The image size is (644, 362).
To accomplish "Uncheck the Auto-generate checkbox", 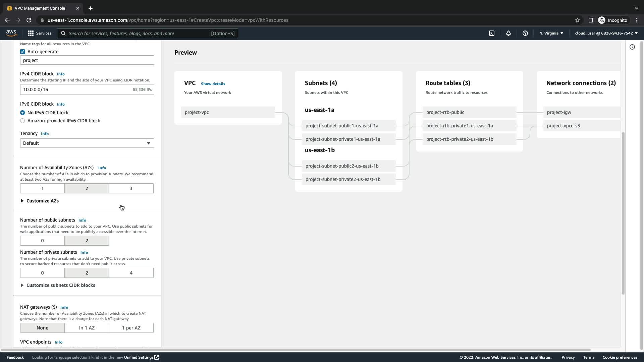I will [22, 52].
